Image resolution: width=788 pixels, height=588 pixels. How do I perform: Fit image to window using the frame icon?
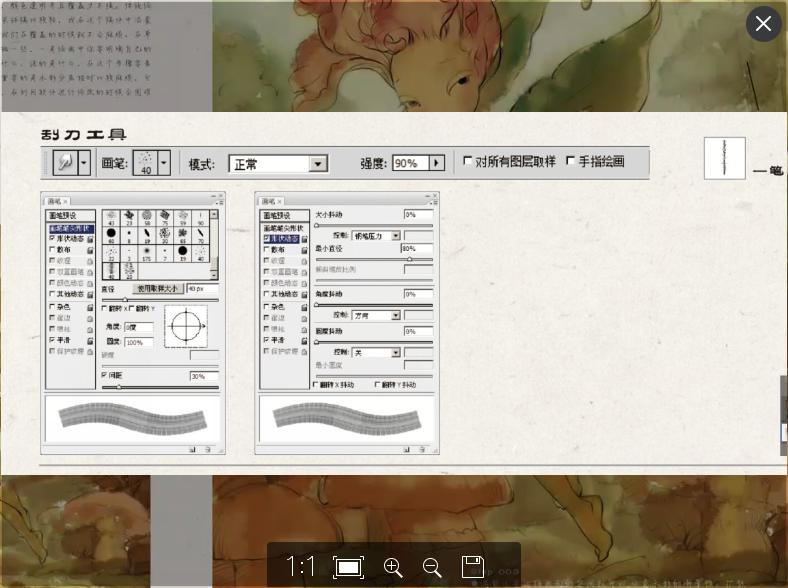pos(348,567)
